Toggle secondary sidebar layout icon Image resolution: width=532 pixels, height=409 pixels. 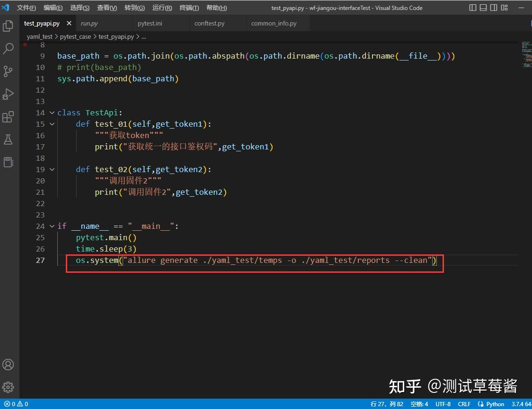494,8
